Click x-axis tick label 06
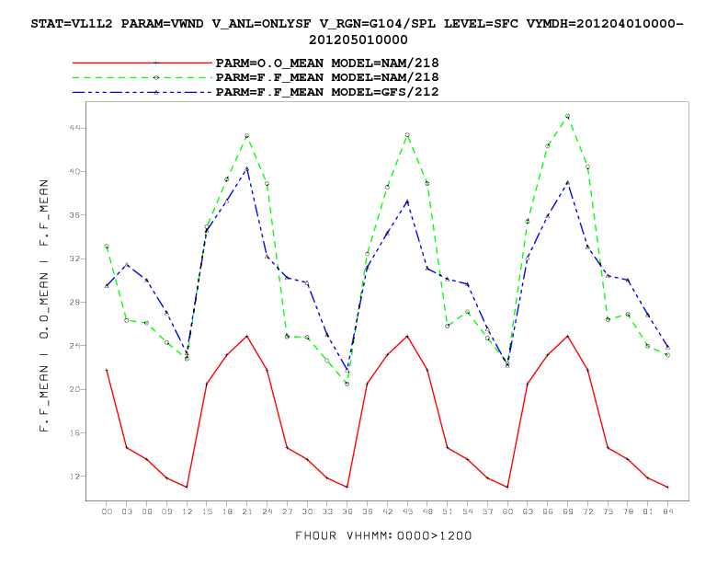This screenshot has width=728, height=563. click(x=147, y=511)
